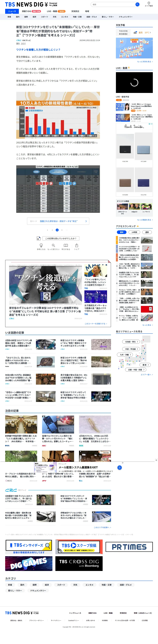Click CBCテレビ logo beside article date

(19, 40)
